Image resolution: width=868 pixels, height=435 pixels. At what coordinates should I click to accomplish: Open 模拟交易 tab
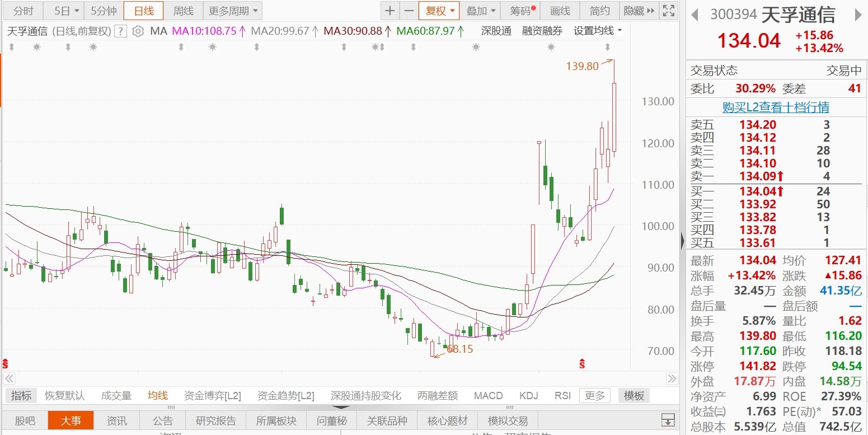(x=508, y=420)
